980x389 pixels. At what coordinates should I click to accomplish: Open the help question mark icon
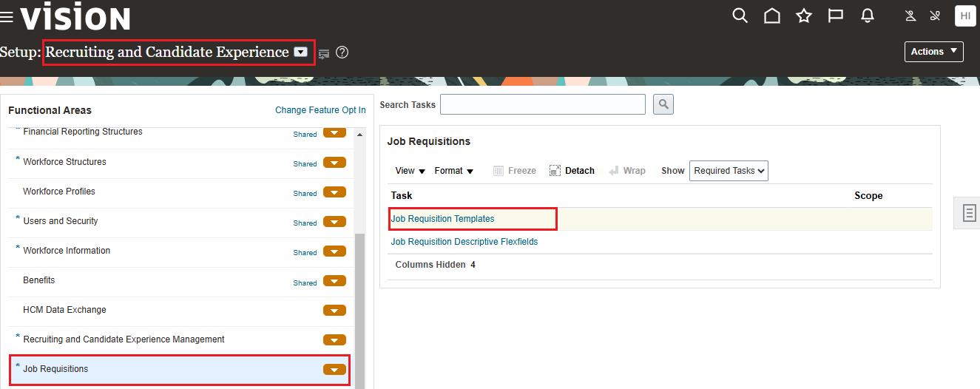[342, 53]
